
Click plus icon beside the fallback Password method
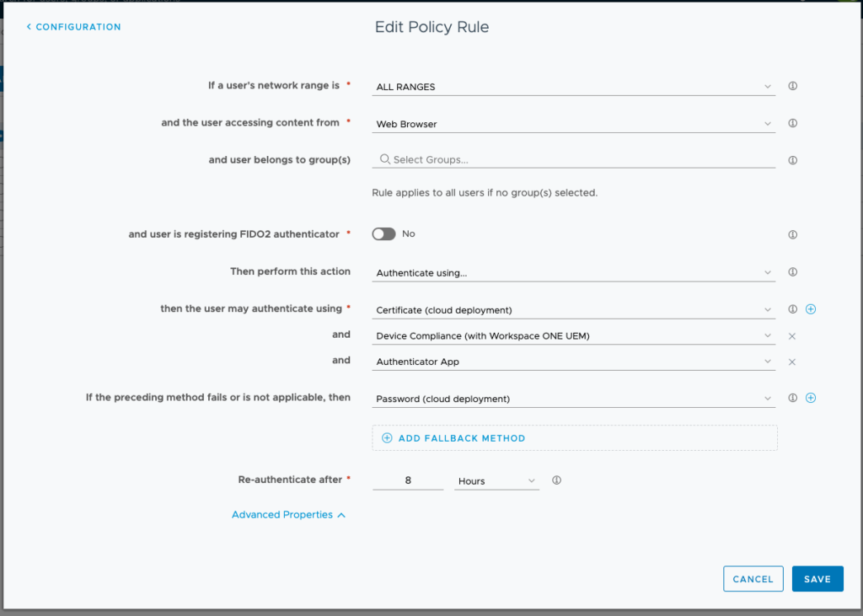[x=811, y=397]
